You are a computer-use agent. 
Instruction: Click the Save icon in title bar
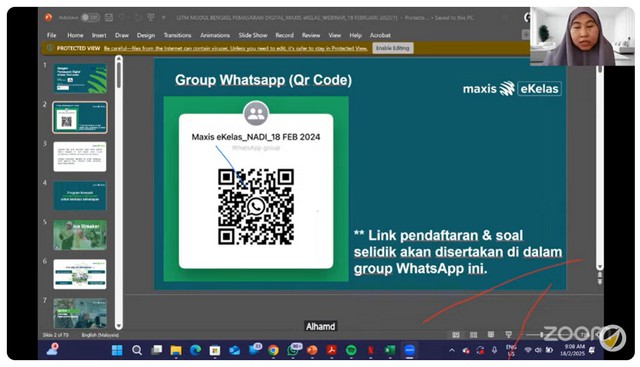109,18
